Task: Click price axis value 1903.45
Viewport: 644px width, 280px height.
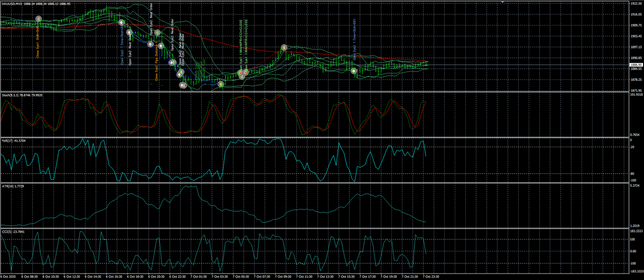Action: click(637, 36)
